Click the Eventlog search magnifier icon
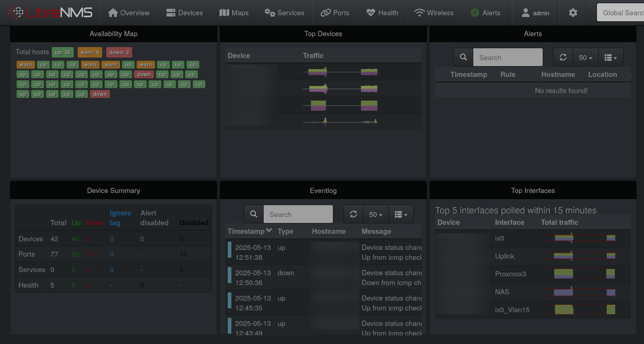The image size is (644, 344). click(x=254, y=214)
